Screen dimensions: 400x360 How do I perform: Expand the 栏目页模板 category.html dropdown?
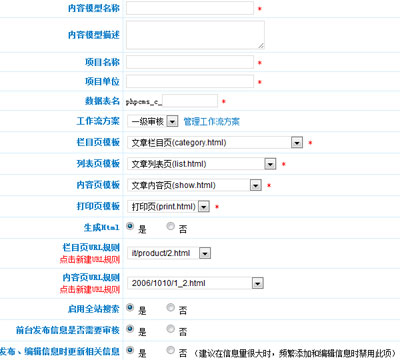coord(215,143)
